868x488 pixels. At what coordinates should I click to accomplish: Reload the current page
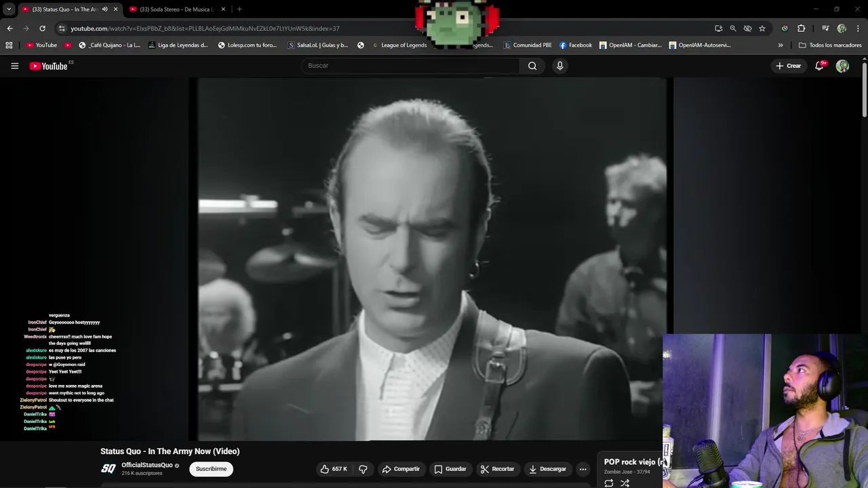coord(42,28)
